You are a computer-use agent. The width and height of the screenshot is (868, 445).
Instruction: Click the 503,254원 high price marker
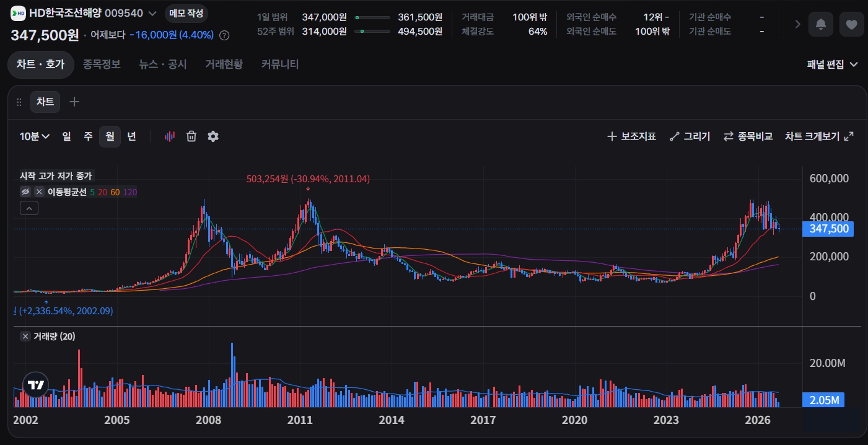coord(308,179)
